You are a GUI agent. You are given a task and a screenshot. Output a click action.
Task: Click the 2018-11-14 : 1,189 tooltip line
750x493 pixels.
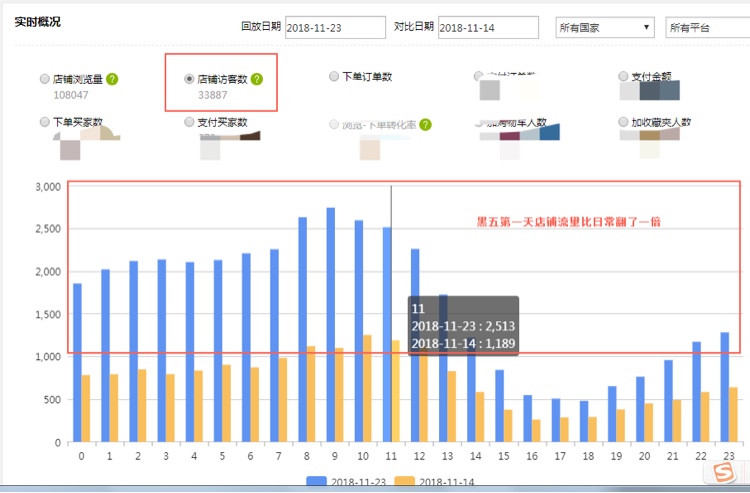pos(463,343)
